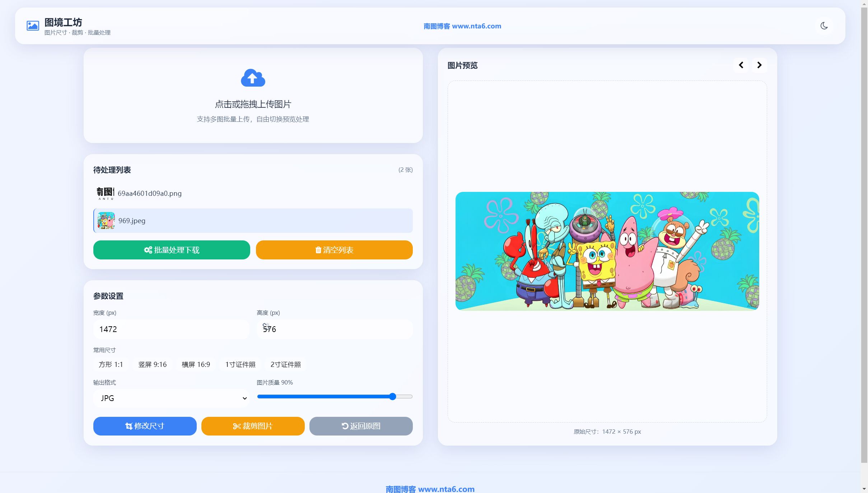Choose the 方形 1:1 preset size
868x493 pixels.
111,364
